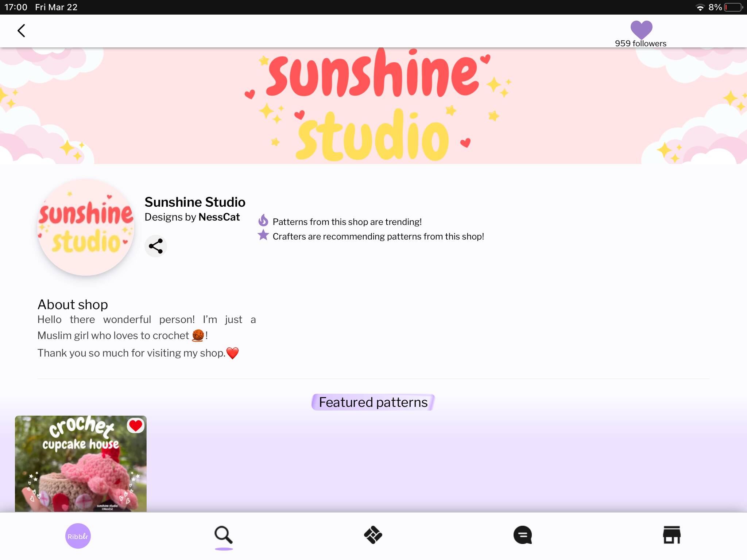Tap the Wi-Fi status icon
This screenshot has width=747, height=560.
pos(700,7)
